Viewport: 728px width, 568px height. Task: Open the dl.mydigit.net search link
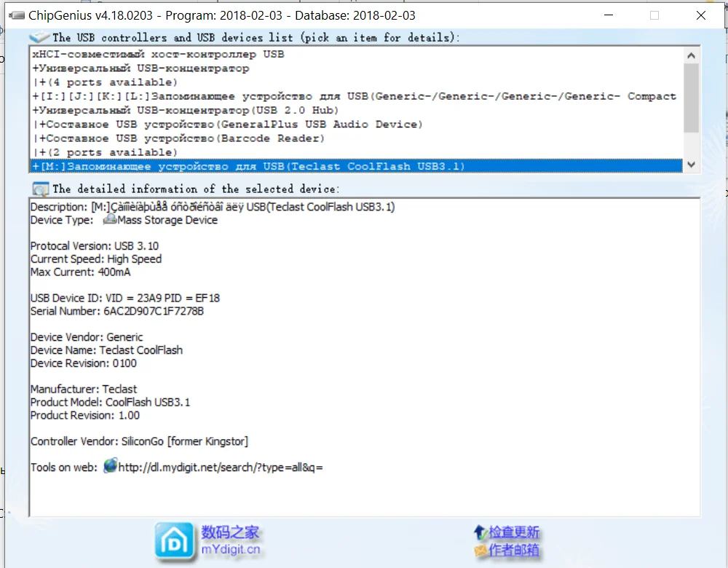[x=221, y=468]
